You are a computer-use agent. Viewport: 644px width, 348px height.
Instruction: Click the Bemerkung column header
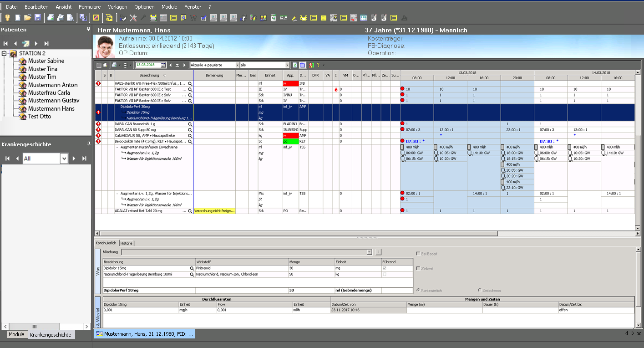pyautogui.click(x=214, y=76)
